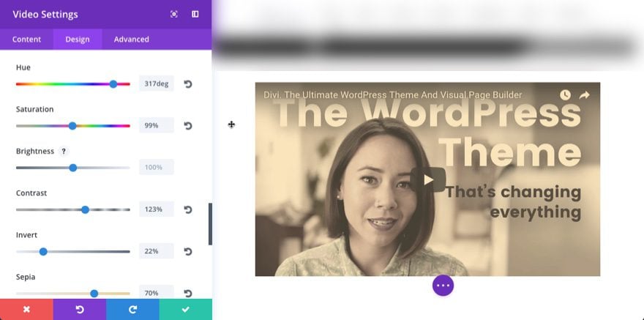Switch to the Advanced tab
Image resolution: width=644 pixels, height=320 pixels.
click(132, 40)
